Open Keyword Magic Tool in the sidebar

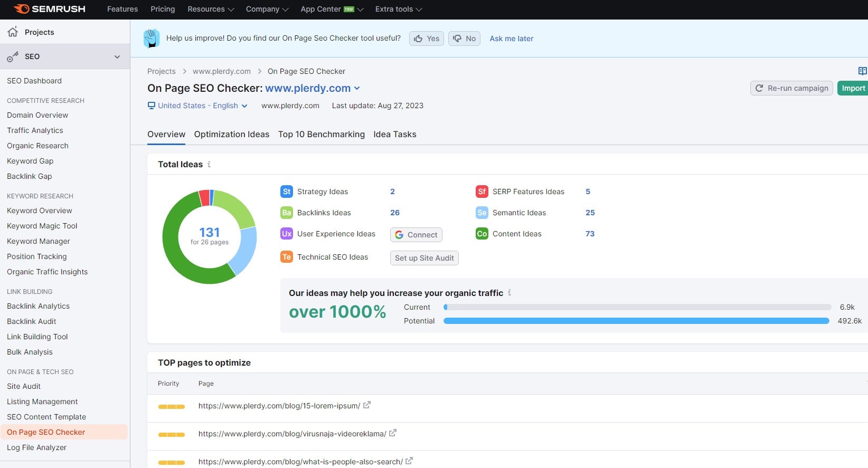pos(42,226)
